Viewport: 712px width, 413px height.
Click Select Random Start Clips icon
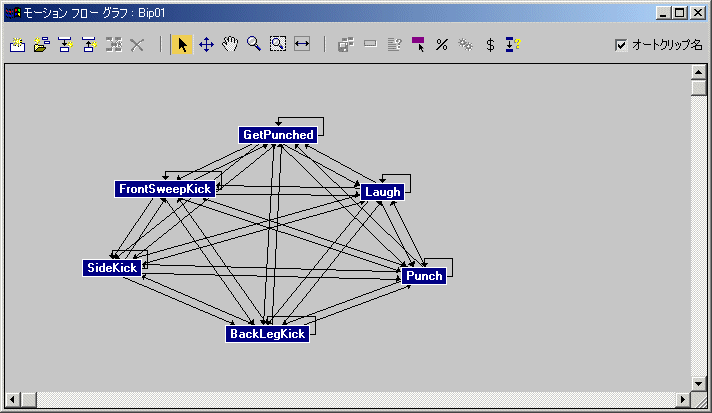[x=418, y=44]
